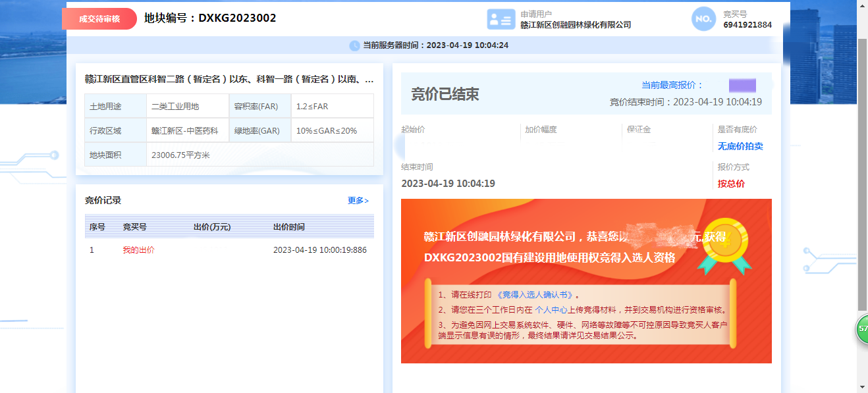868x393 pixels.
Task: Click the 出价(万元) column header
Action: [x=212, y=227]
